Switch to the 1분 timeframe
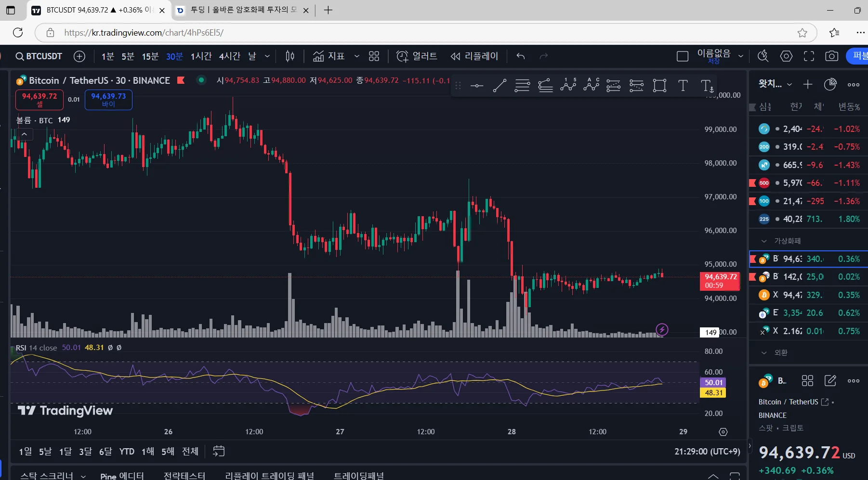 pyautogui.click(x=108, y=56)
